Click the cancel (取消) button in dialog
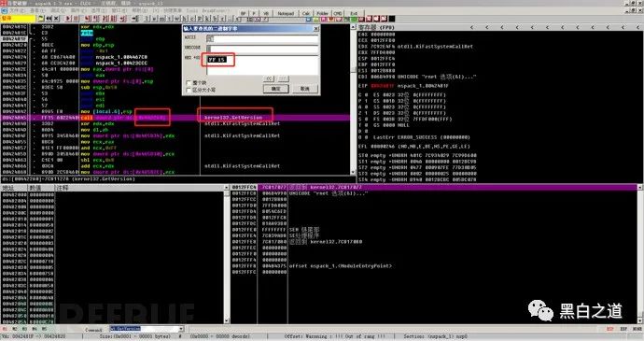 coord(304,89)
